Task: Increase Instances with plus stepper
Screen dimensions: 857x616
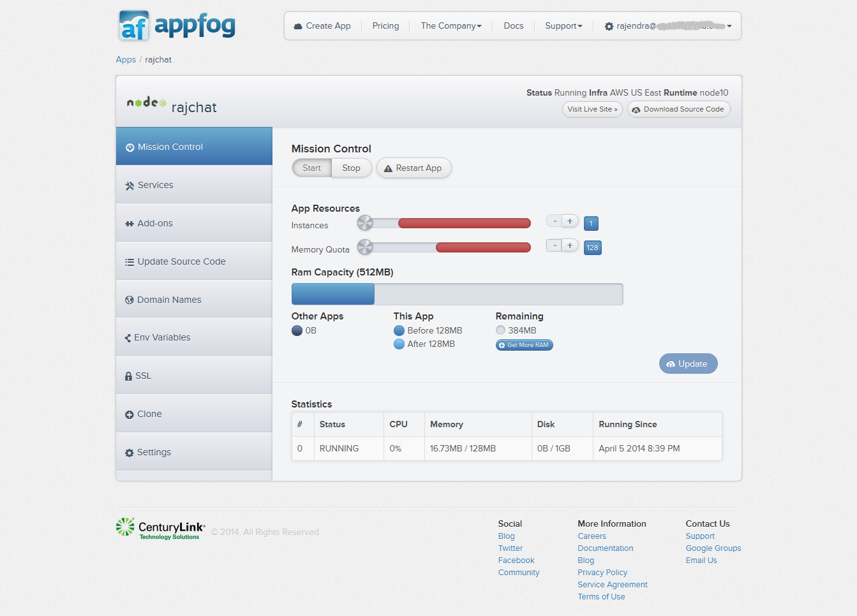Action: (x=570, y=221)
